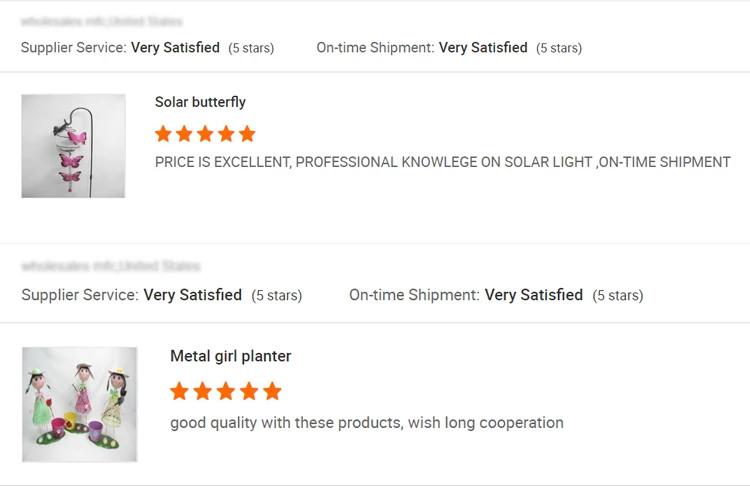750x486 pixels.
Task: Click the review text wishing long cooperation
Action: [x=366, y=423]
